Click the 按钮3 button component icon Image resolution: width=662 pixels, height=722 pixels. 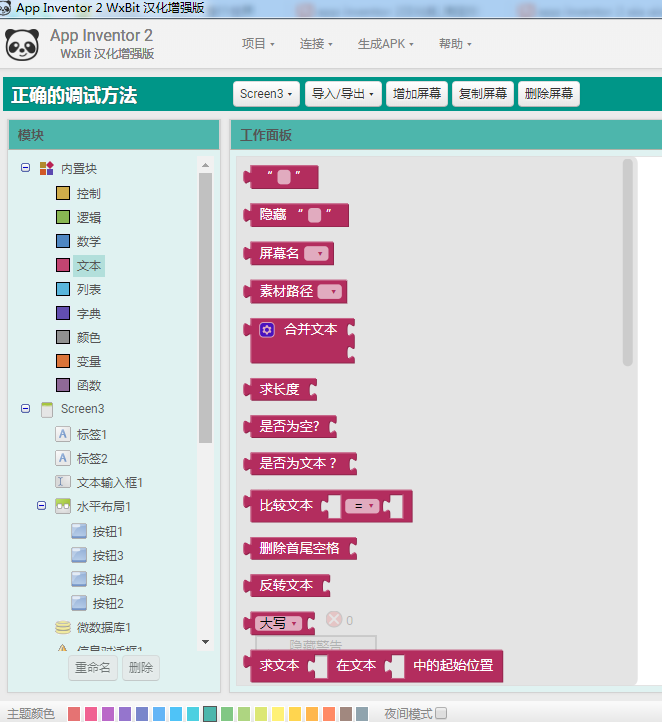point(79,554)
